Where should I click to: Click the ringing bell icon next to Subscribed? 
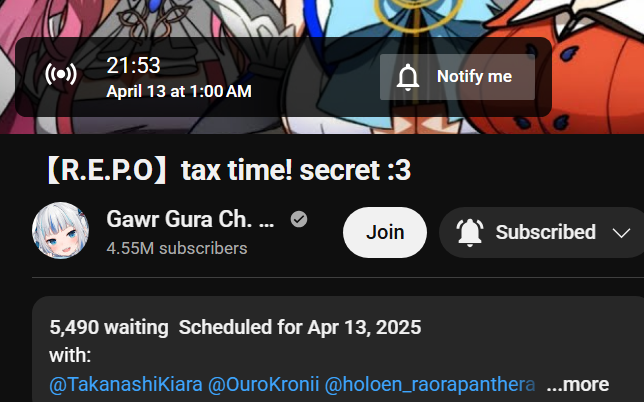(470, 232)
